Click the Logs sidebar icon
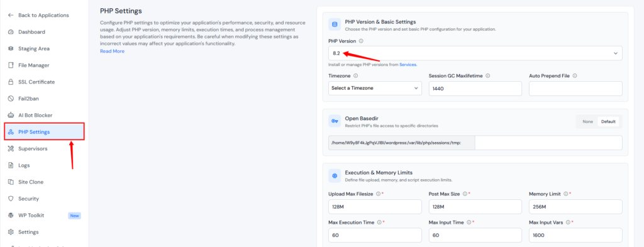Image resolution: width=644 pixels, height=247 pixels. click(11, 165)
